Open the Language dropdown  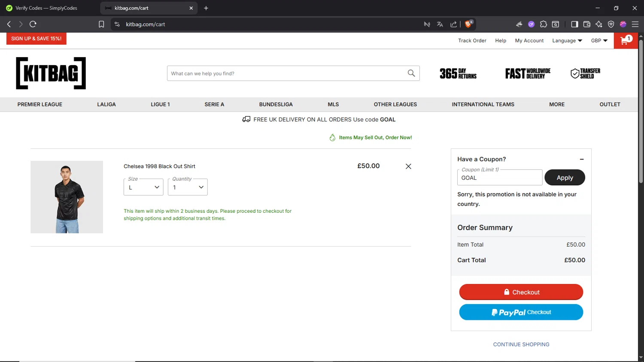[x=567, y=41]
